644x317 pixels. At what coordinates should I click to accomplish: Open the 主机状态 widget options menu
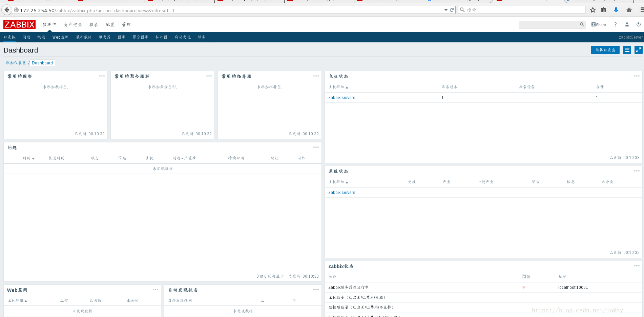point(637,76)
